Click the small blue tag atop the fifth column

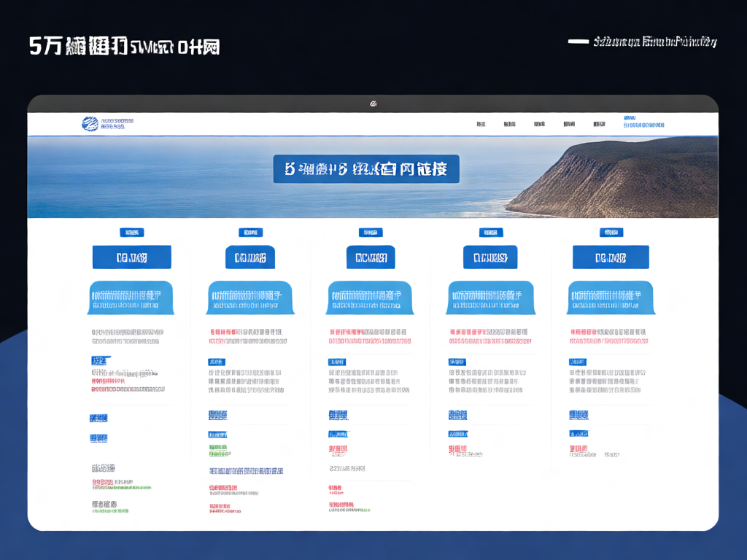(x=611, y=233)
